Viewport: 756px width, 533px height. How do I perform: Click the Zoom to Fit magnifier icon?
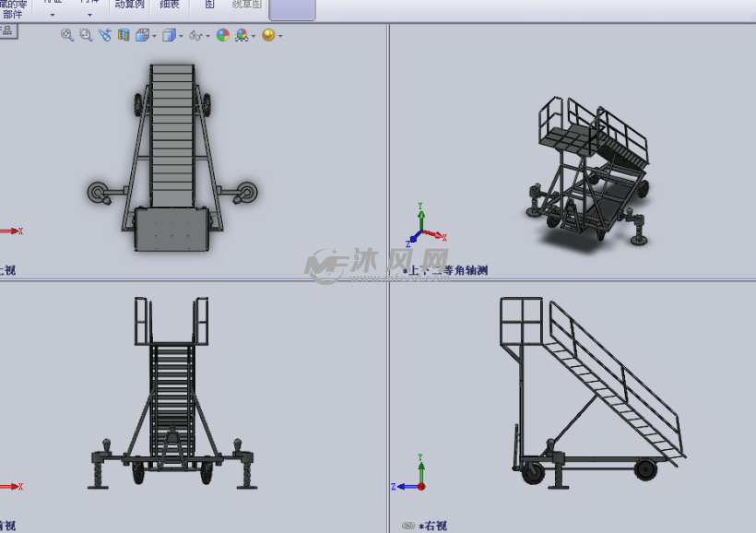(x=67, y=35)
